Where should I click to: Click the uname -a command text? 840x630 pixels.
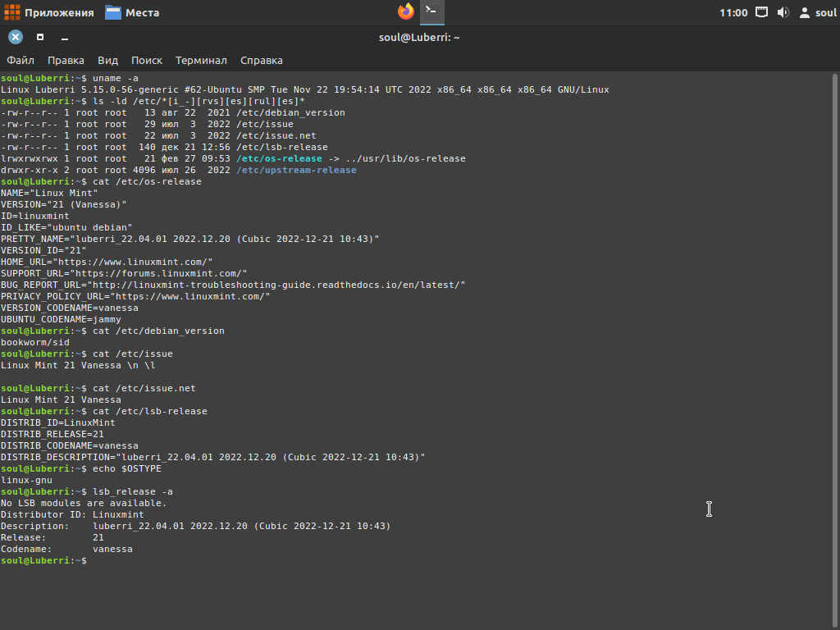pos(115,78)
